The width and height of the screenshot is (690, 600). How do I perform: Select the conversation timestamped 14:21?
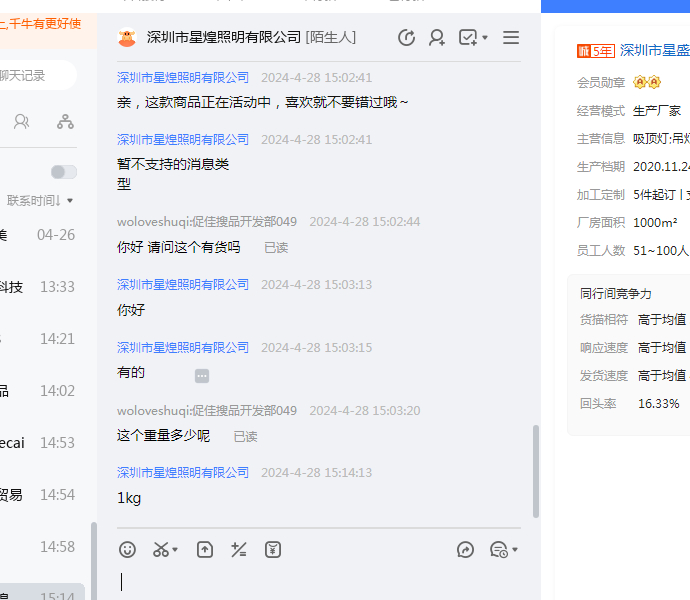tap(40, 339)
